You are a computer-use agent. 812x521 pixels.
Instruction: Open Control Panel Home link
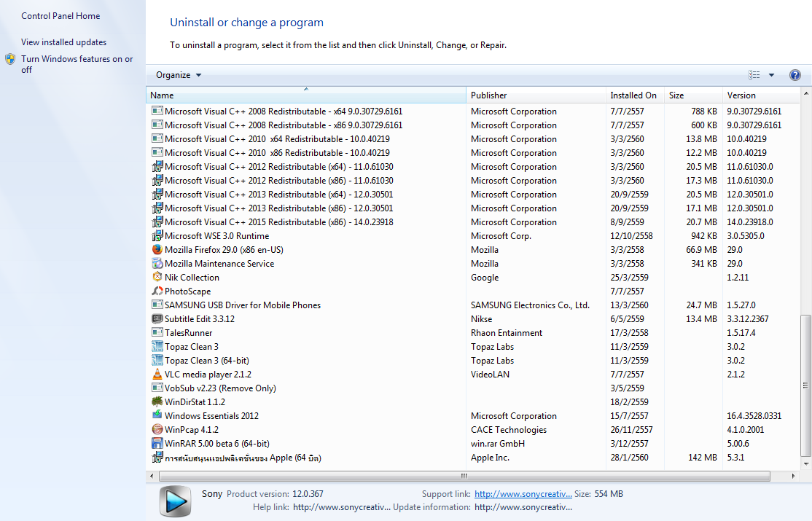[60, 16]
